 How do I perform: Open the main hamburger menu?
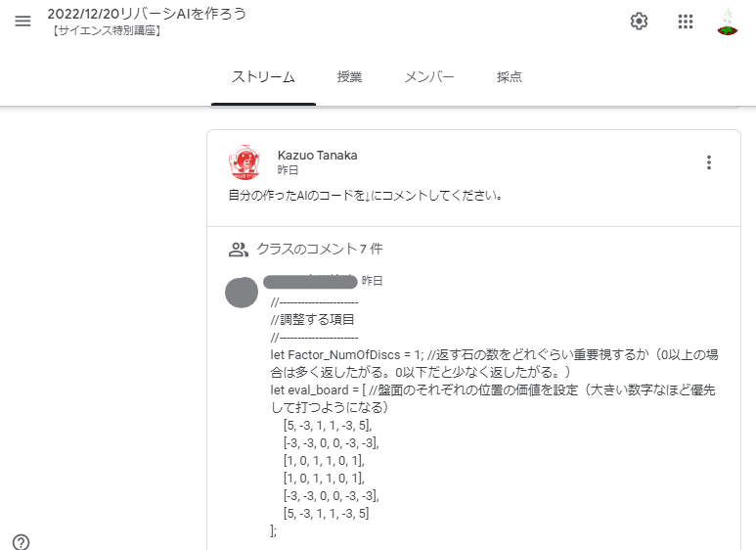point(23,22)
